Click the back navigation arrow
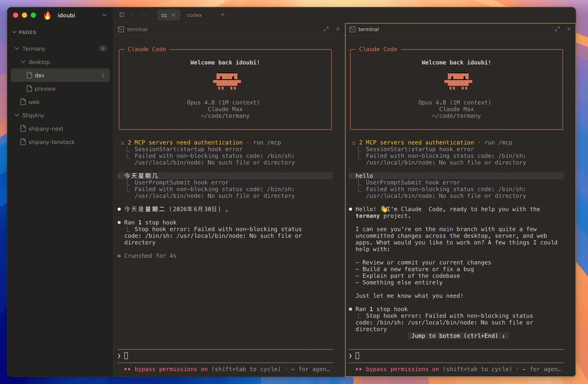The height and width of the screenshot is (384, 588). coord(133,15)
